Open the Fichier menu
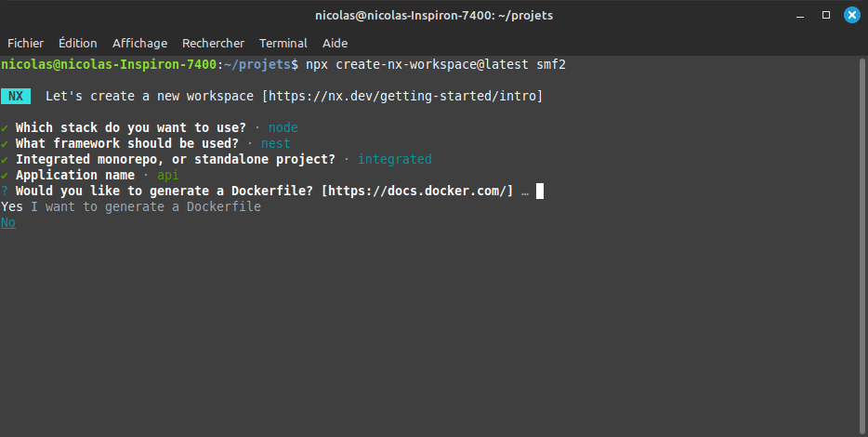The width and height of the screenshot is (868, 437). [26, 43]
